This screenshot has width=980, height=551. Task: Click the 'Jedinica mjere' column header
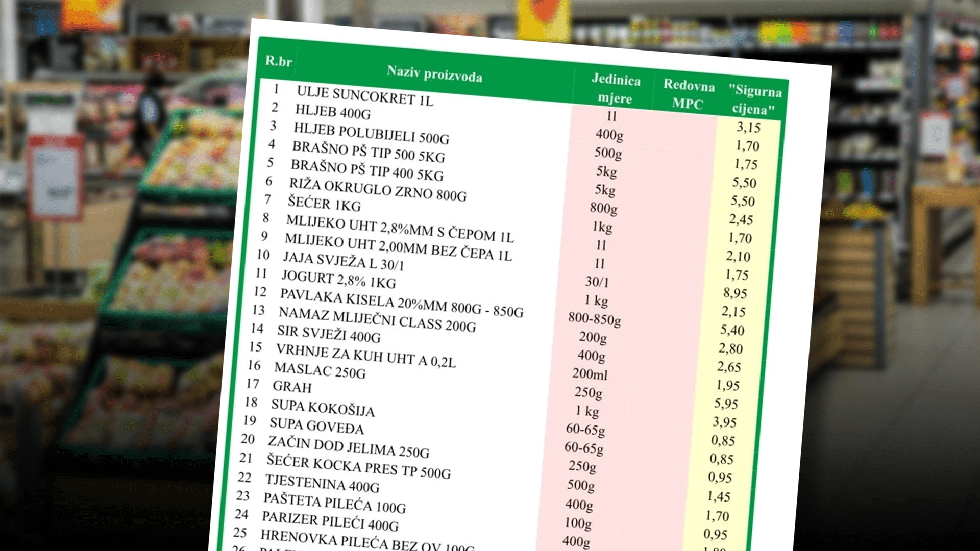(616, 89)
